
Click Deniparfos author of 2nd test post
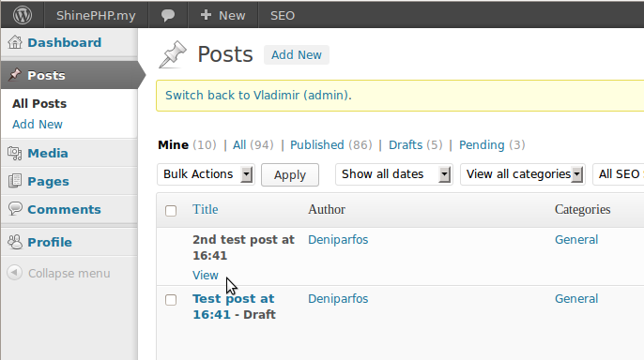point(338,240)
